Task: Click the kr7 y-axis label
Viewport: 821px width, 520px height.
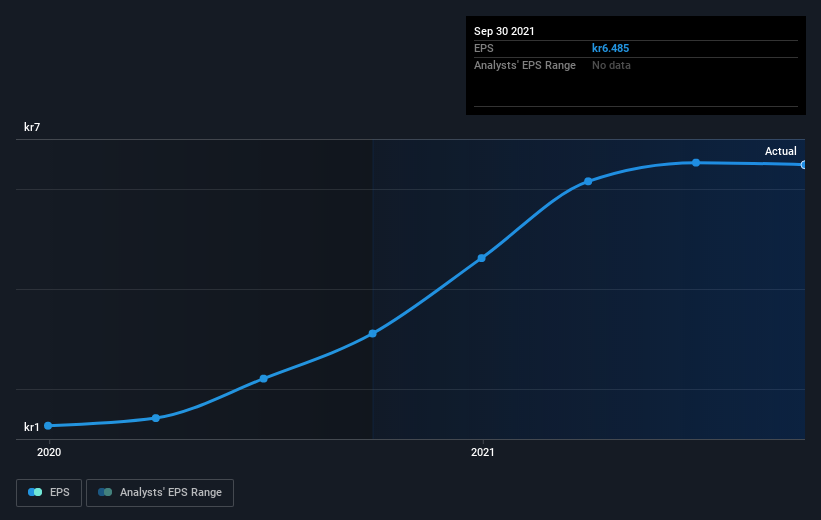Action: [x=32, y=127]
